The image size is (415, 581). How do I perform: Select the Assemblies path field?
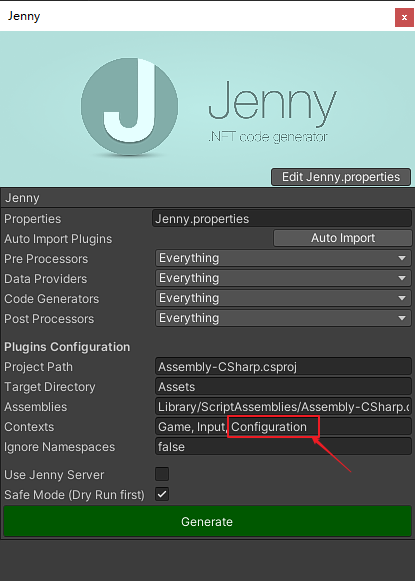point(283,407)
